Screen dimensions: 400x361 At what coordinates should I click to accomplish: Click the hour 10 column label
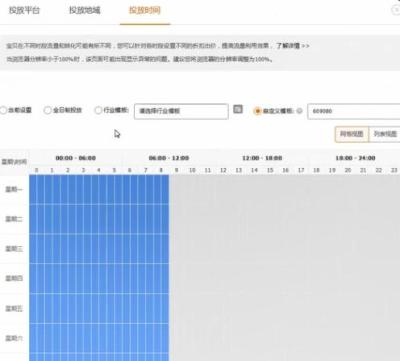tap(192, 170)
